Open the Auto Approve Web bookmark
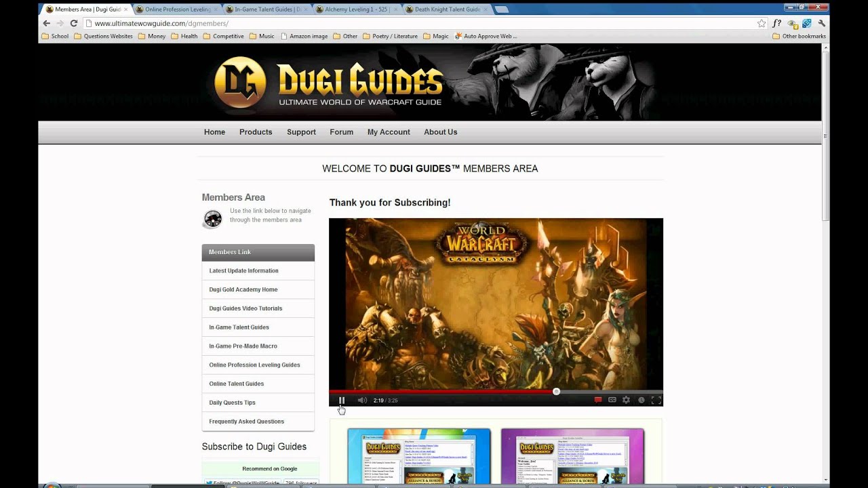 [486, 36]
